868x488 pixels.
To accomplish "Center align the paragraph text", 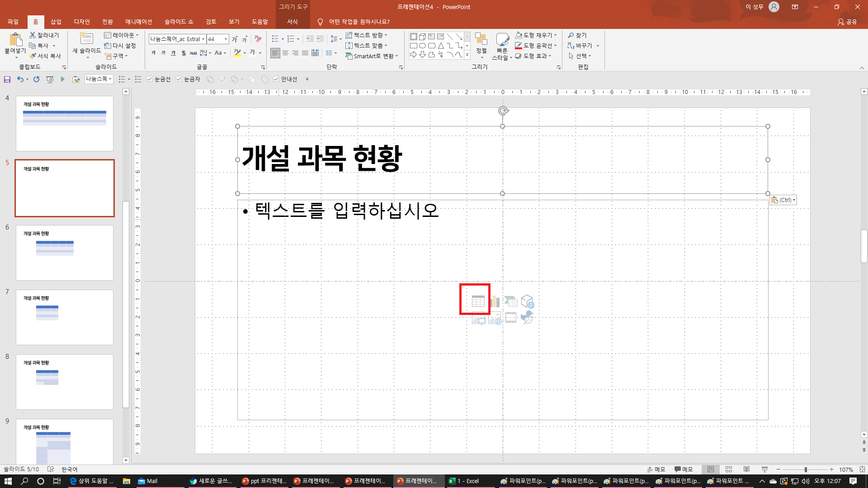I will coord(285,53).
